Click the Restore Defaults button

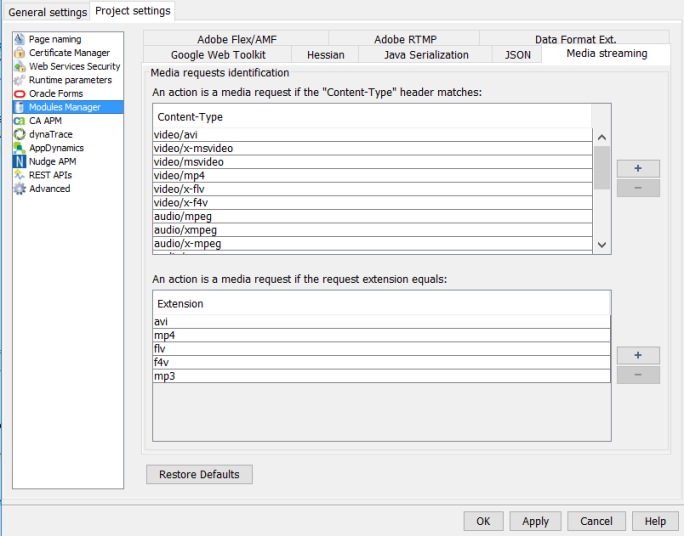pyautogui.click(x=199, y=475)
